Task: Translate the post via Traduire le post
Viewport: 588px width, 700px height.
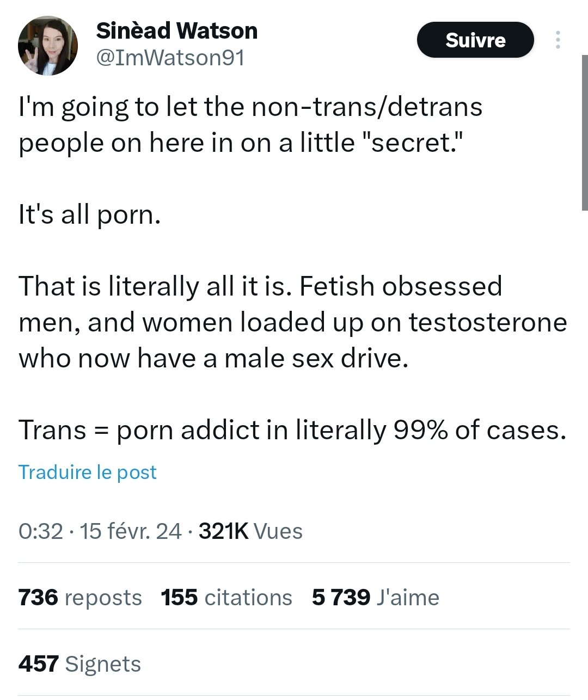Action: (x=88, y=472)
